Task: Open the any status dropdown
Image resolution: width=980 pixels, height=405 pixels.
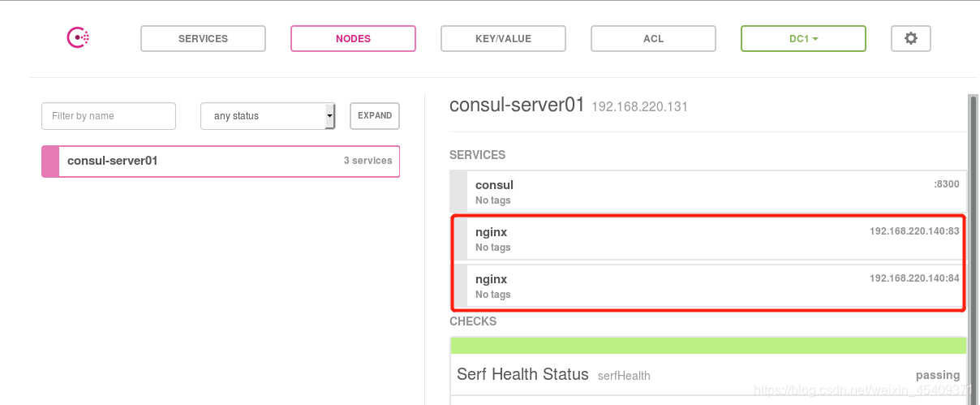Action: click(x=268, y=116)
